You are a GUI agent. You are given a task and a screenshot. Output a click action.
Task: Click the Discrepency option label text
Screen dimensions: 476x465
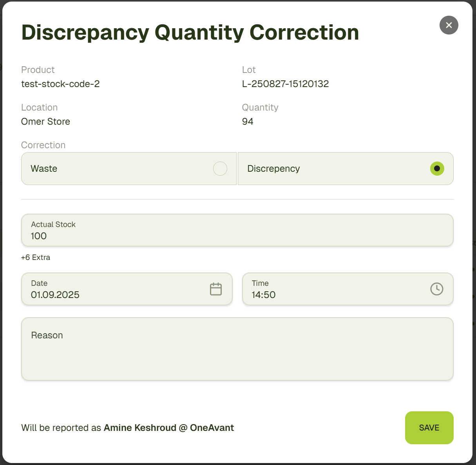[273, 169]
